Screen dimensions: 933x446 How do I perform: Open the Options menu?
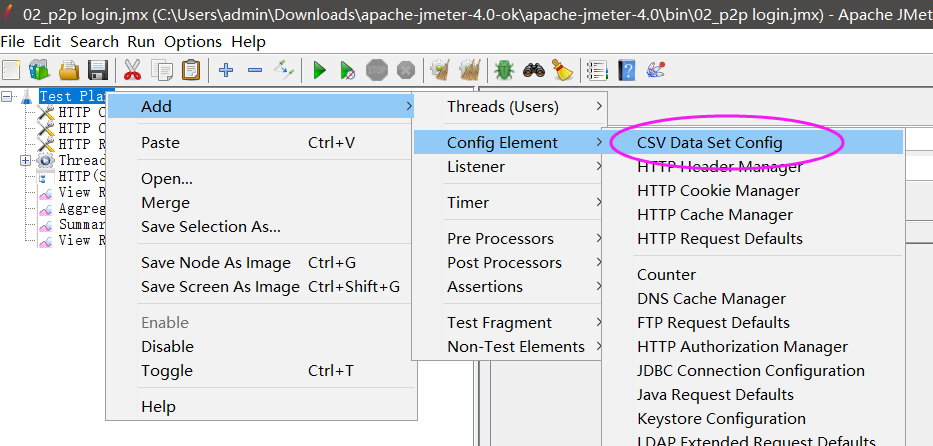tap(193, 42)
